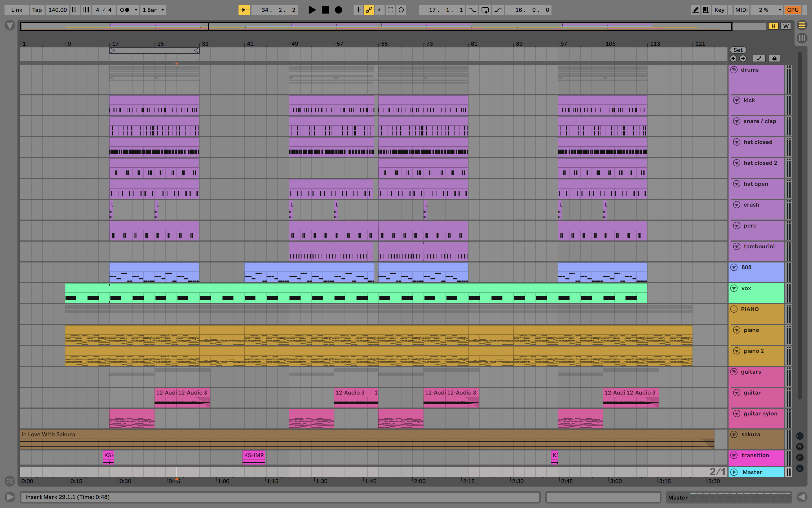Open the 1 Bar quantization menu
Image resolution: width=812 pixels, height=508 pixels.
[x=153, y=10]
